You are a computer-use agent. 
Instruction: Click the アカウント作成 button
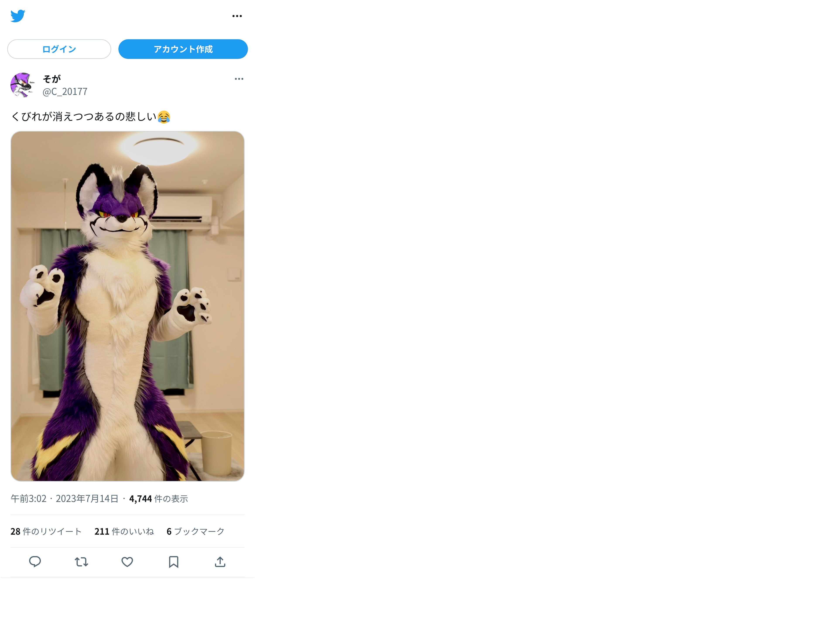coord(183,49)
